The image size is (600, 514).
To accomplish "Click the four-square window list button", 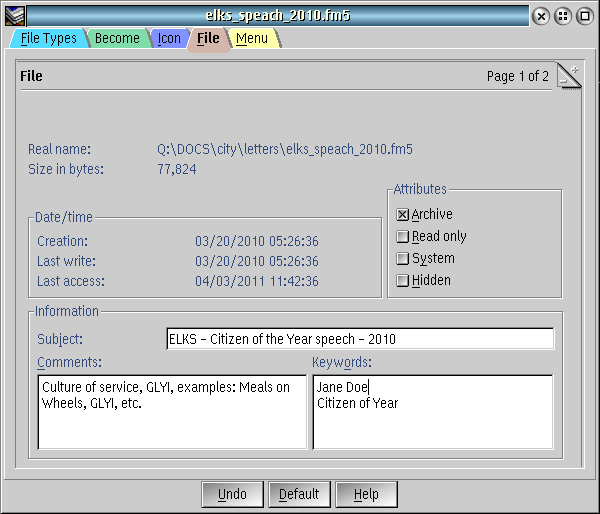I will coord(563,15).
